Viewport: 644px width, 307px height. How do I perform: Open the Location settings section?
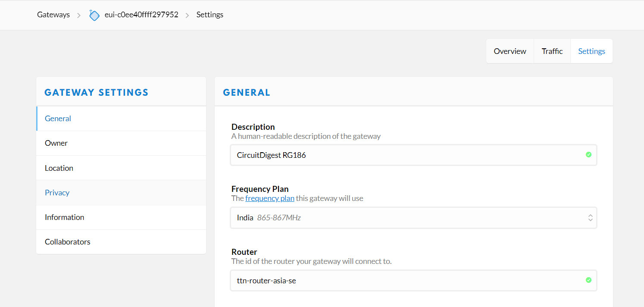click(x=121, y=168)
